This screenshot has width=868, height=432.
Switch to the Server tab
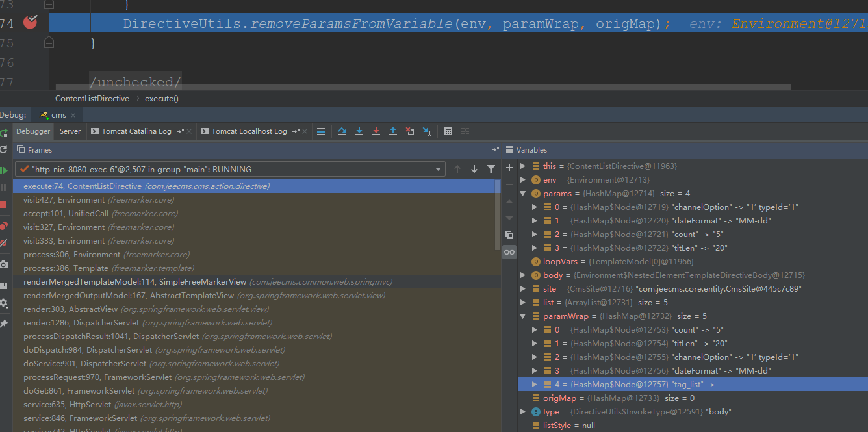[x=70, y=131]
